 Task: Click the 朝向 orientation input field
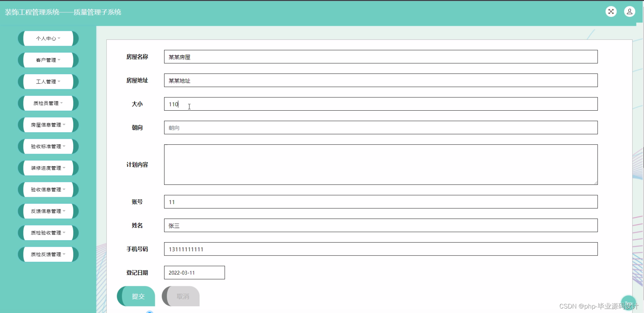380,127
